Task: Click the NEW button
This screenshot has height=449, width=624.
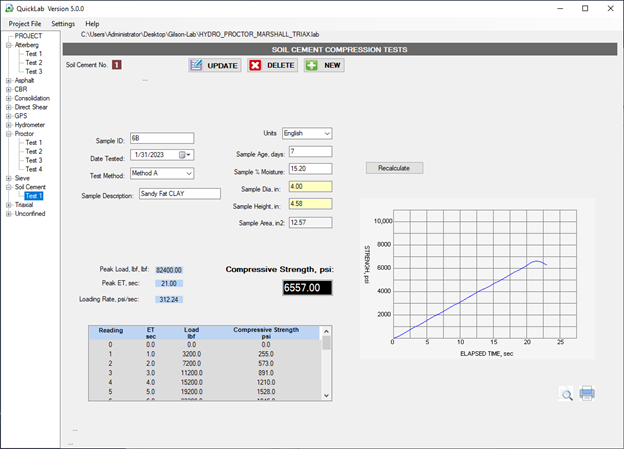Action: [324, 65]
